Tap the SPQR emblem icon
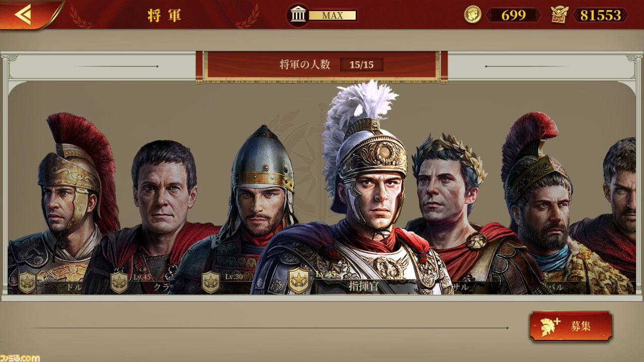The image size is (644, 362). [559, 15]
